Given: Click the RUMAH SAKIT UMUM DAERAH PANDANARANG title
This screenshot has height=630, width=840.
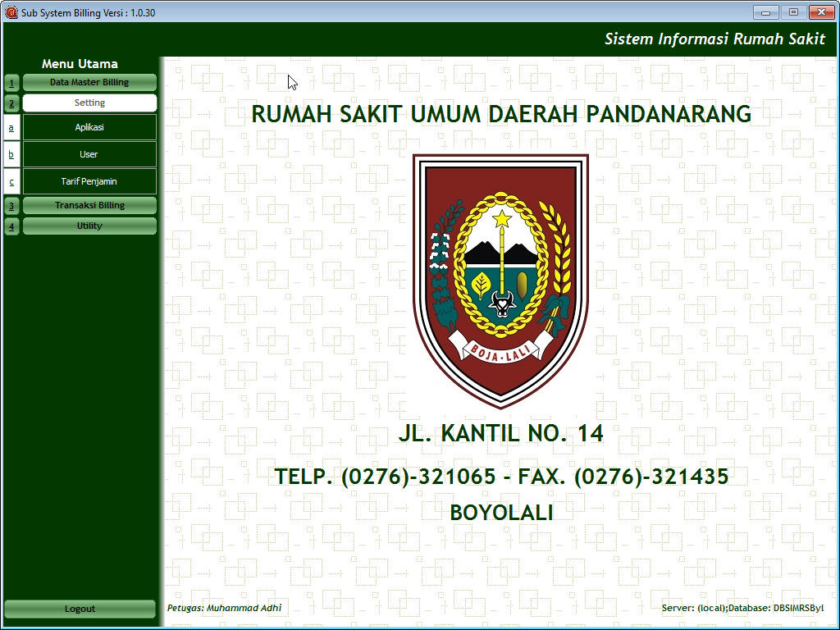Looking at the screenshot, I should click(x=501, y=114).
